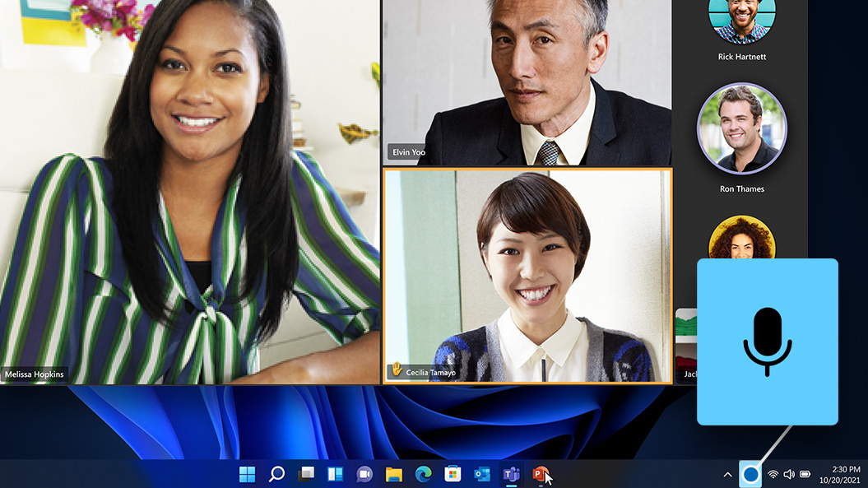The width and height of the screenshot is (868, 488).
Task: Switch to Outlook in taskbar
Action: 482,474
